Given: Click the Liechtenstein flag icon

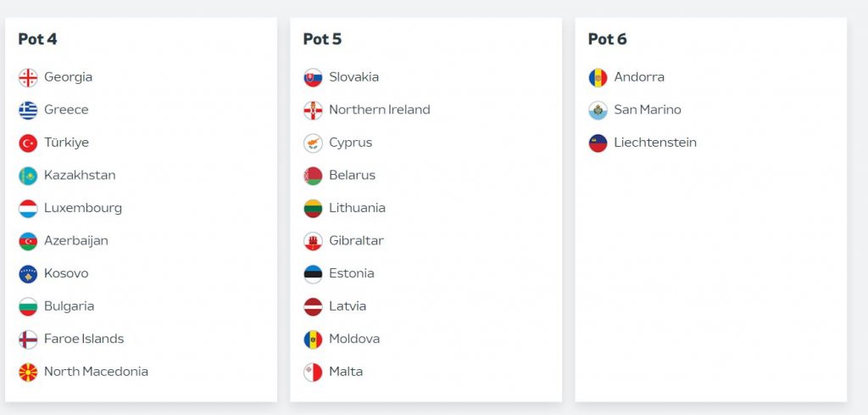Looking at the screenshot, I should click(598, 143).
